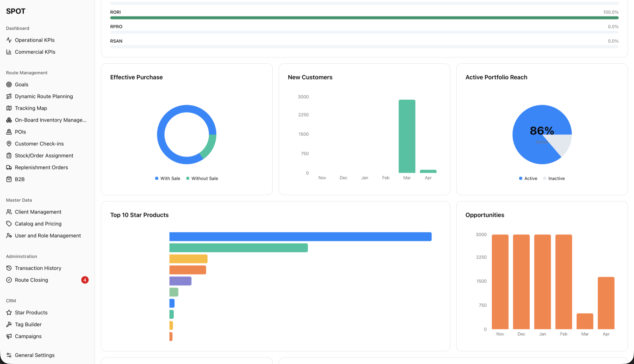Screen dimensions: 634x364
Task: Click the Campaigns megaphone icon
Action: click(x=9, y=336)
